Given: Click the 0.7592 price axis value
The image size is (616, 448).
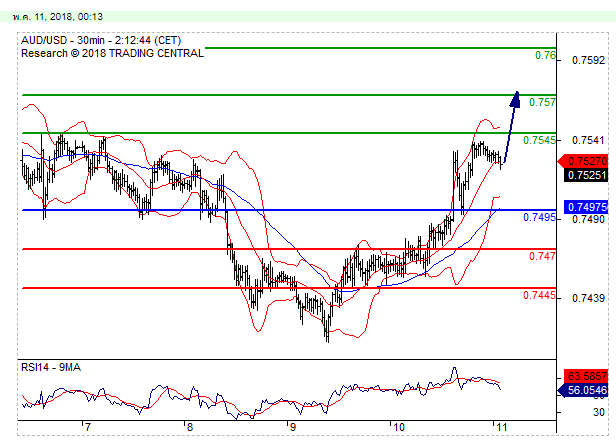Looking at the screenshot, I should tap(588, 61).
